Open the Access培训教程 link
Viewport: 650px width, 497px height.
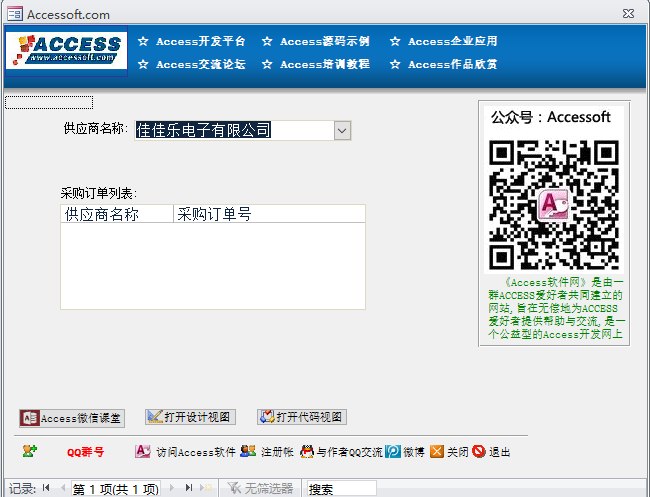(325, 64)
